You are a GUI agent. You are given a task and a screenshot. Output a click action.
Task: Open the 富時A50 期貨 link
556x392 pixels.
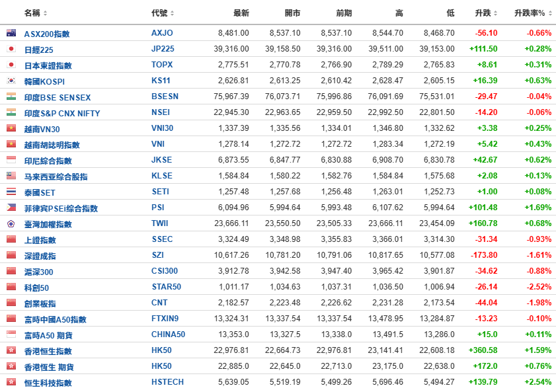pos(48,335)
